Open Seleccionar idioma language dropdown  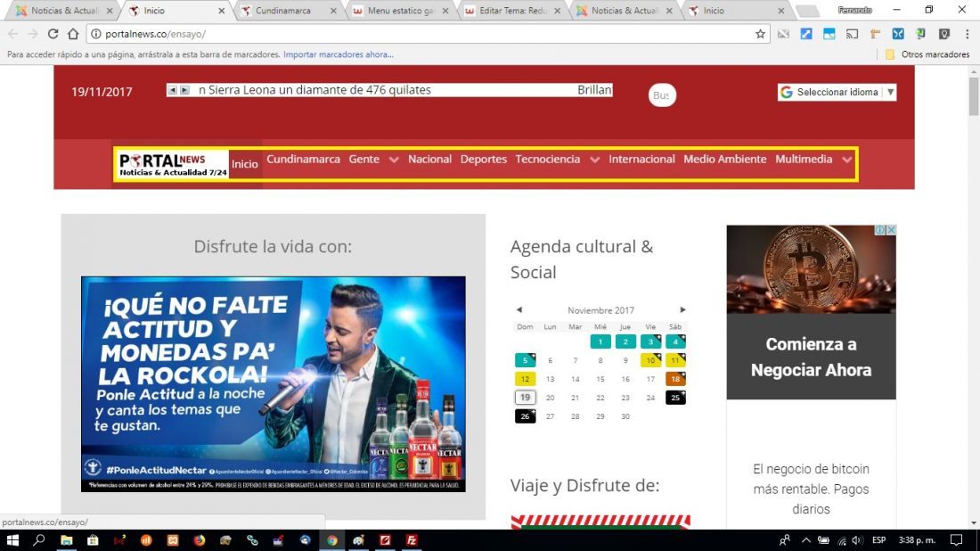837,92
